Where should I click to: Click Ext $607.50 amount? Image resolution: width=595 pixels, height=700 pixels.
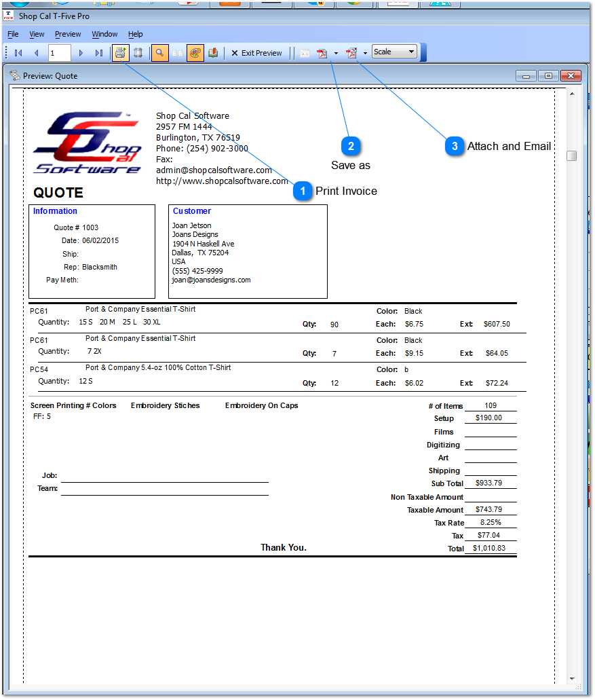point(497,324)
